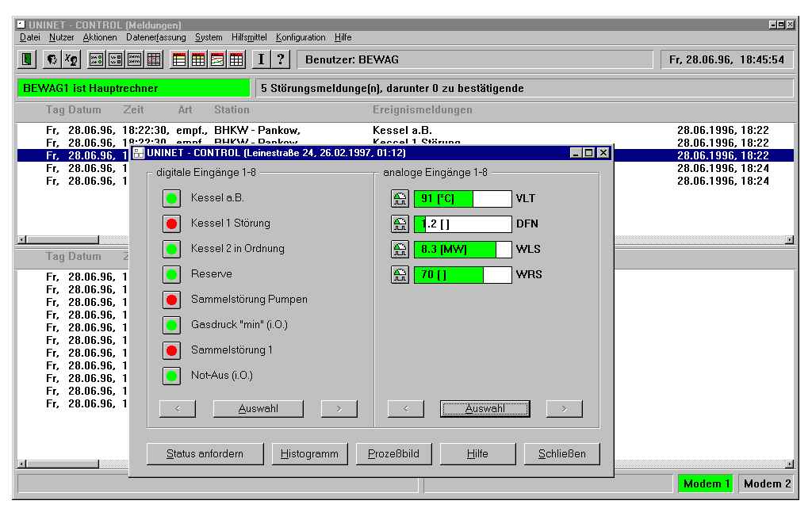The height and width of the screenshot is (512, 812).
Task: Click the green indicator for Reserve
Action: pyautogui.click(x=171, y=274)
